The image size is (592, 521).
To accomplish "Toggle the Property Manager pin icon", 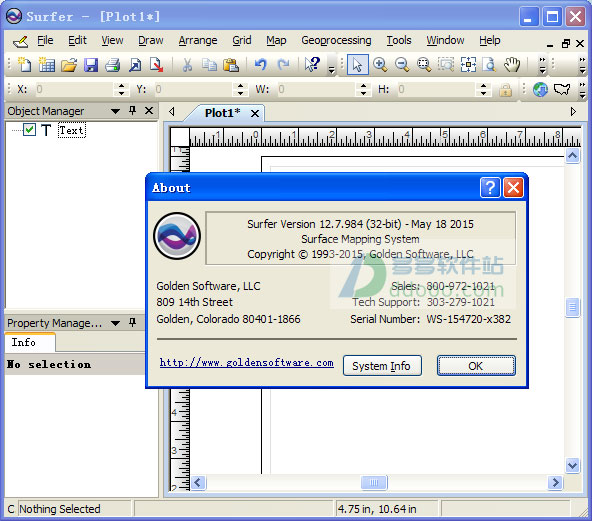I will (x=132, y=322).
